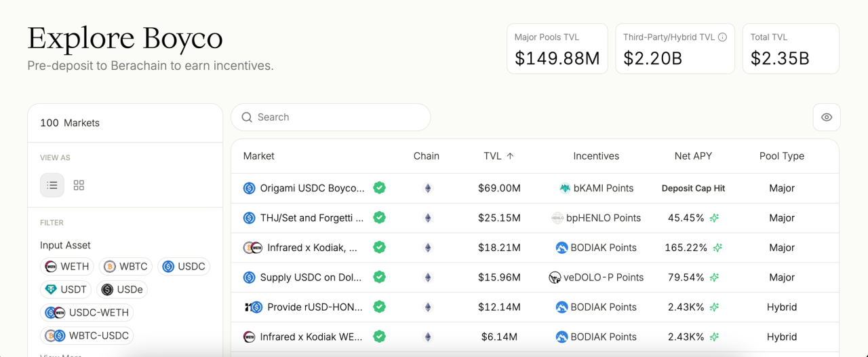The image size is (868, 357).
Task: Open the THJ/Set and Forgetti market
Action: pyautogui.click(x=311, y=218)
